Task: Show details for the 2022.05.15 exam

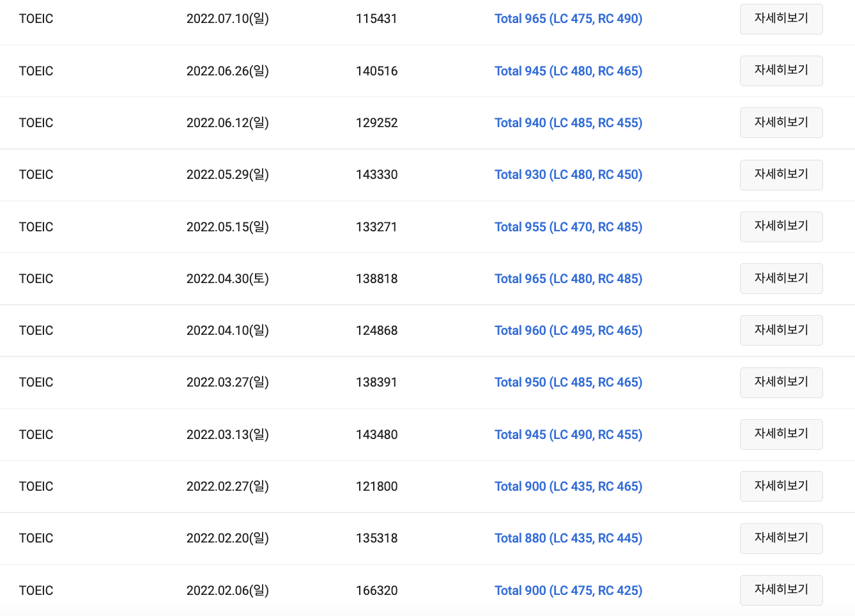Action: [x=781, y=226]
